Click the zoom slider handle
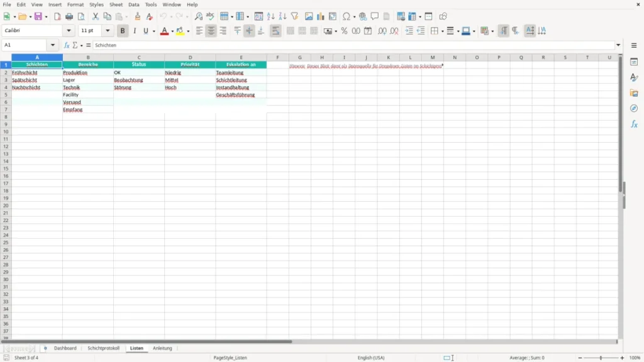 pos(601,358)
